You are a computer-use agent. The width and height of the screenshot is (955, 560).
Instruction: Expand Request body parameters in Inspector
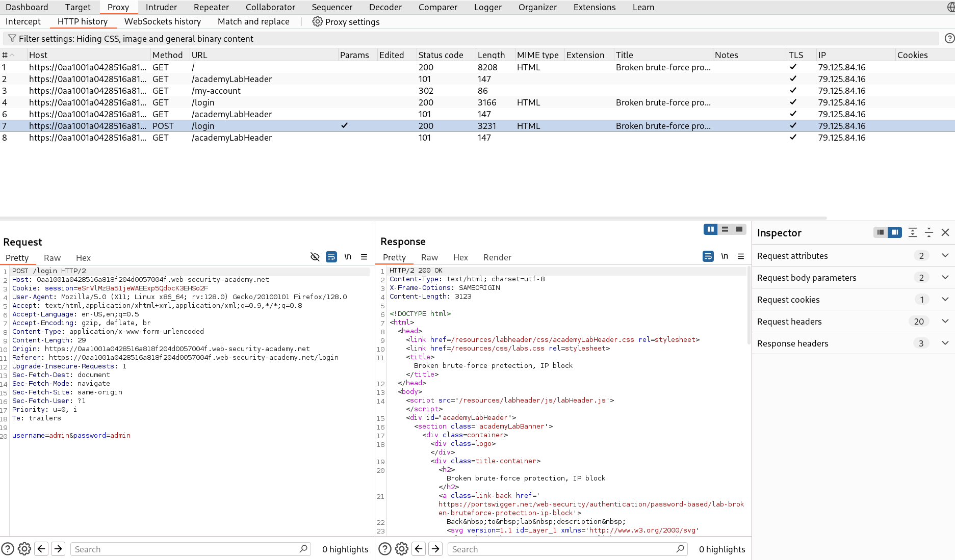coord(946,277)
